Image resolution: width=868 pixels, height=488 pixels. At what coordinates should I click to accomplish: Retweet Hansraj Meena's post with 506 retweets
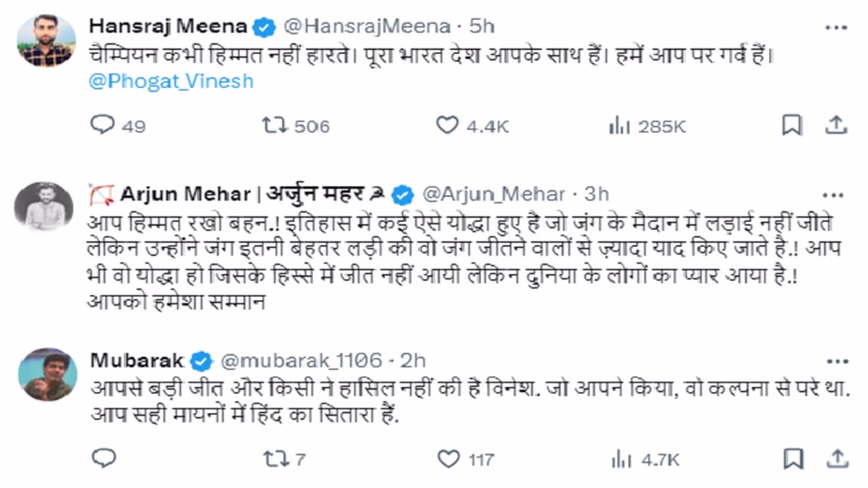click(x=273, y=126)
